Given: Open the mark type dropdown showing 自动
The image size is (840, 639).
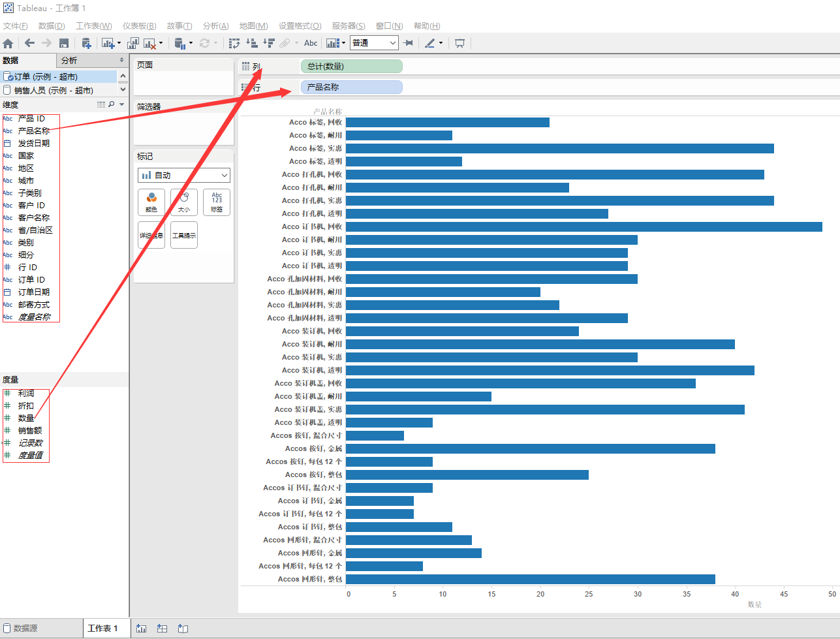Looking at the screenshot, I should 184,175.
